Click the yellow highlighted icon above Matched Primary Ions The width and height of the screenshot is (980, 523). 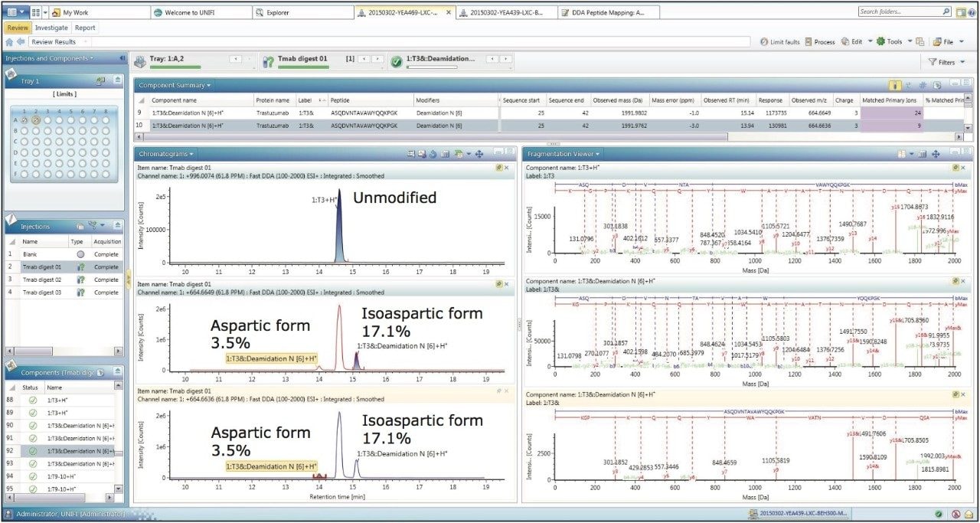click(895, 85)
